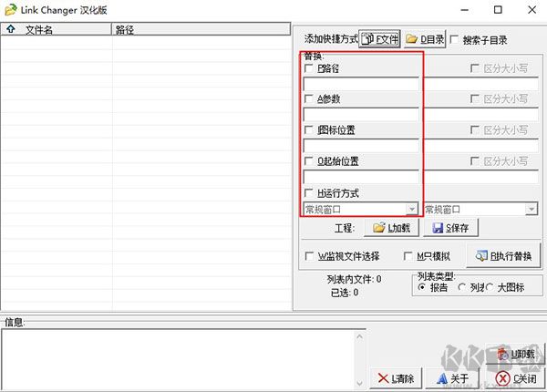Sort by the 文件名 column header
Viewport: 547px width, 392px height.
(56, 30)
